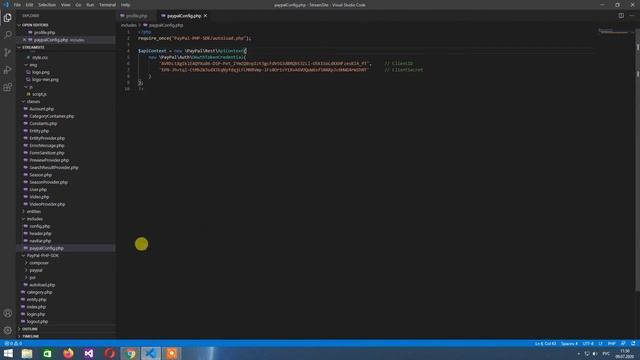Open the editor More Actions ellipsis
This screenshot has height=360, width=640.
coord(632,16)
